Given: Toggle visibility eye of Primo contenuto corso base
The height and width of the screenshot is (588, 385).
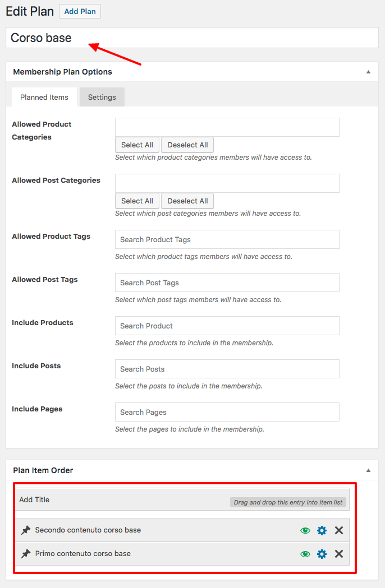Looking at the screenshot, I should (305, 554).
